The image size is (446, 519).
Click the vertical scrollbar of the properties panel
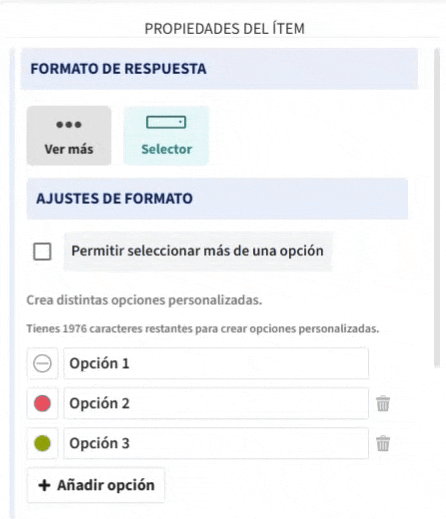437,208
